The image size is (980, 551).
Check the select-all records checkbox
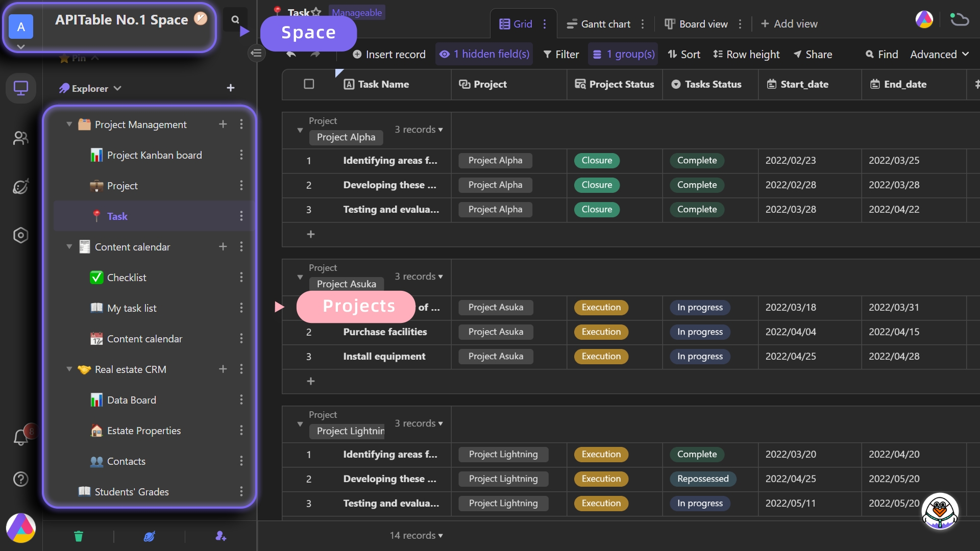309,84
